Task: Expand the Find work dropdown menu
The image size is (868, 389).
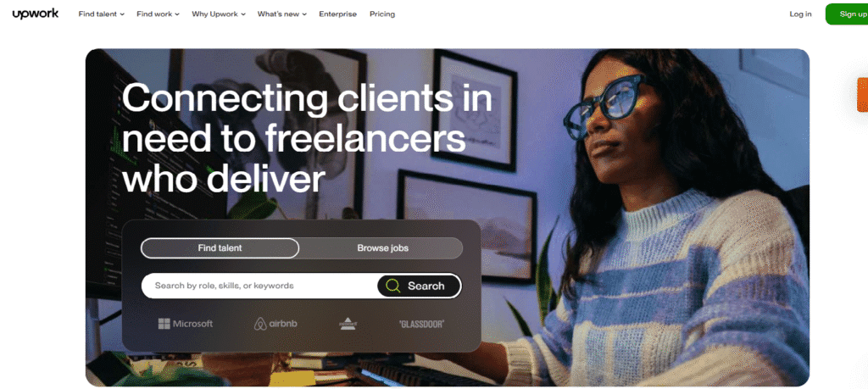Action: click(x=158, y=14)
